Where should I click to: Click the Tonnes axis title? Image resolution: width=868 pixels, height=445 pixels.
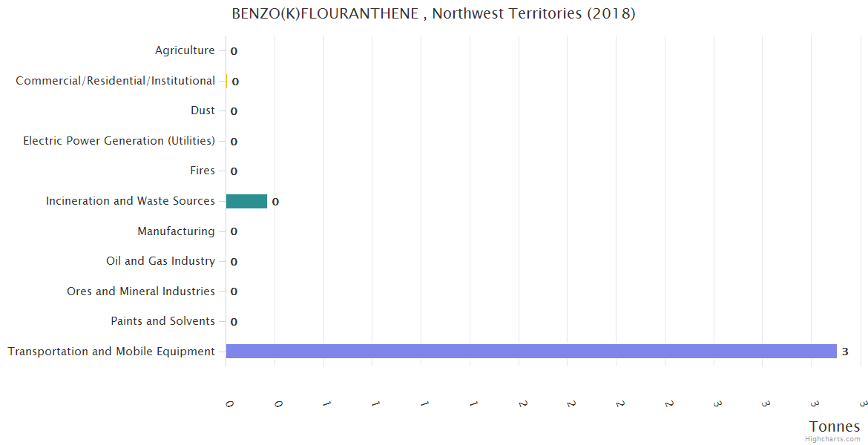[x=834, y=426]
